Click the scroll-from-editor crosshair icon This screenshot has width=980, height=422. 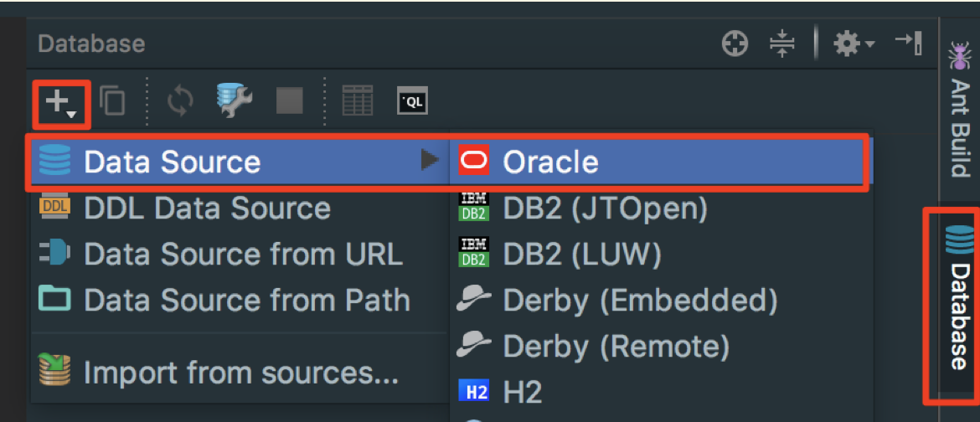pyautogui.click(x=735, y=44)
